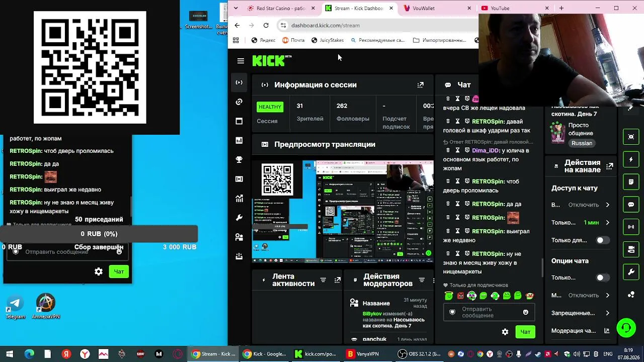This screenshot has height=362, width=644.
Task: Click the camera quick action on right rail
Action: (x=631, y=249)
